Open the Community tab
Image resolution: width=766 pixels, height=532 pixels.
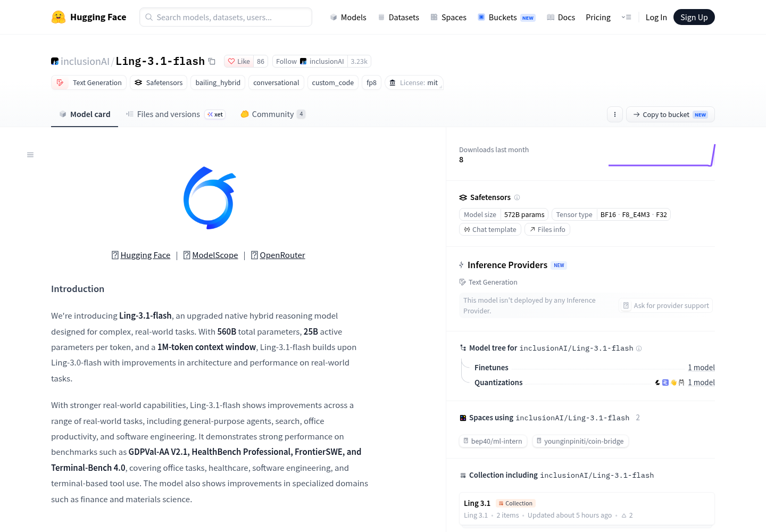tap(273, 114)
